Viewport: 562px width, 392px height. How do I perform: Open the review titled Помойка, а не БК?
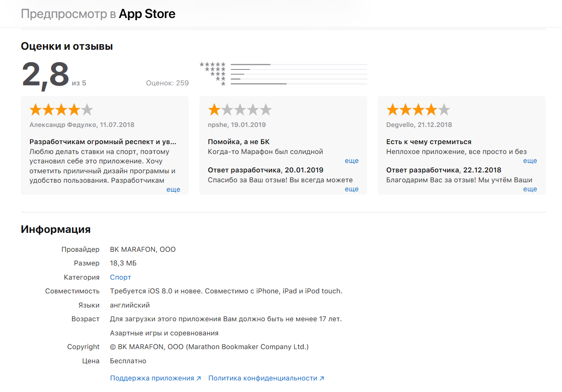click(239, 142)
